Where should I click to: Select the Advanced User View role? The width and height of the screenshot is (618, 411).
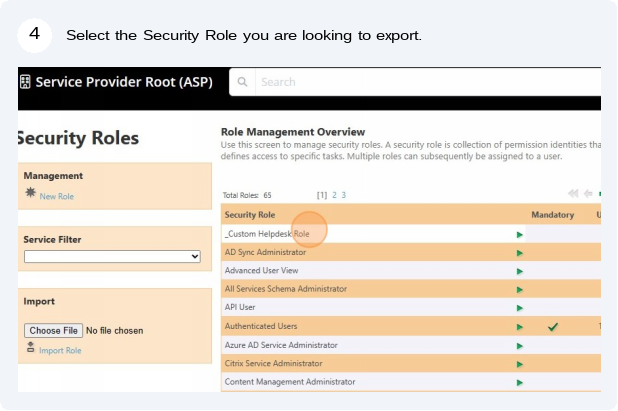(261, 270)
